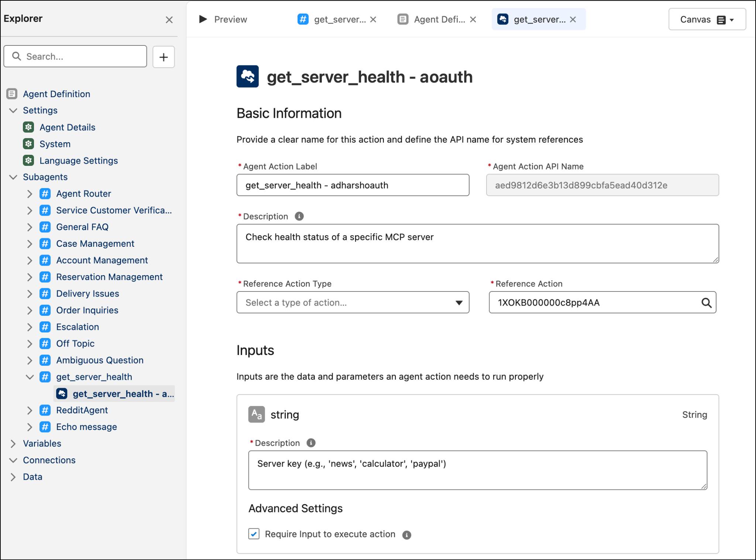Click the Agent Action Label field

click(353, 185)
